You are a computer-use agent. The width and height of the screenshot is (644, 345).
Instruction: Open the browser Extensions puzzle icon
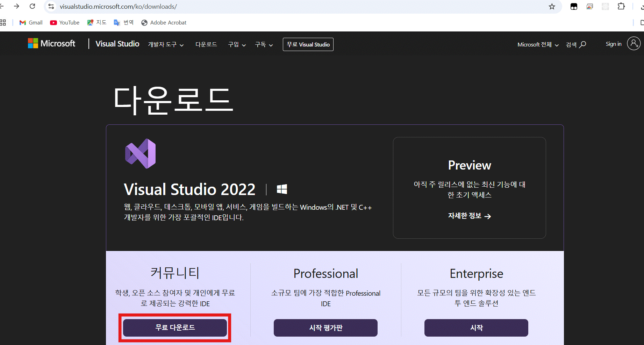click(621, 6)
